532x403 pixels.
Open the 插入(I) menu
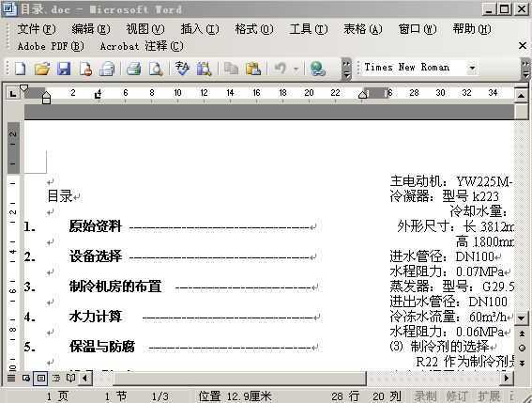pos(200,29)
